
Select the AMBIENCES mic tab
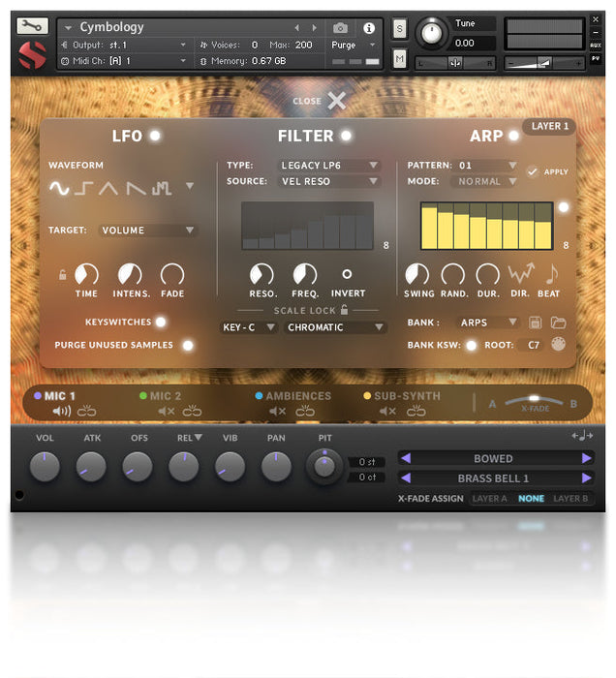[x=293, y=396]
